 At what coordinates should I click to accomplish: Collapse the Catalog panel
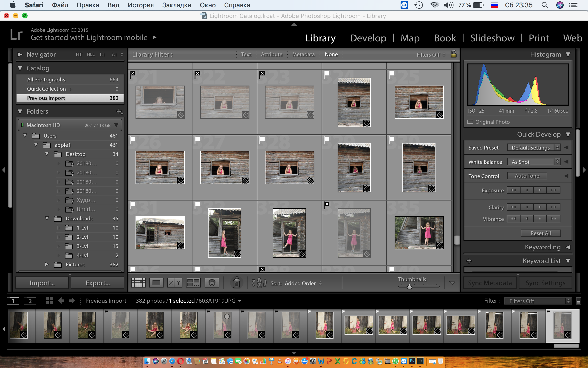click(x=20, y=68)
